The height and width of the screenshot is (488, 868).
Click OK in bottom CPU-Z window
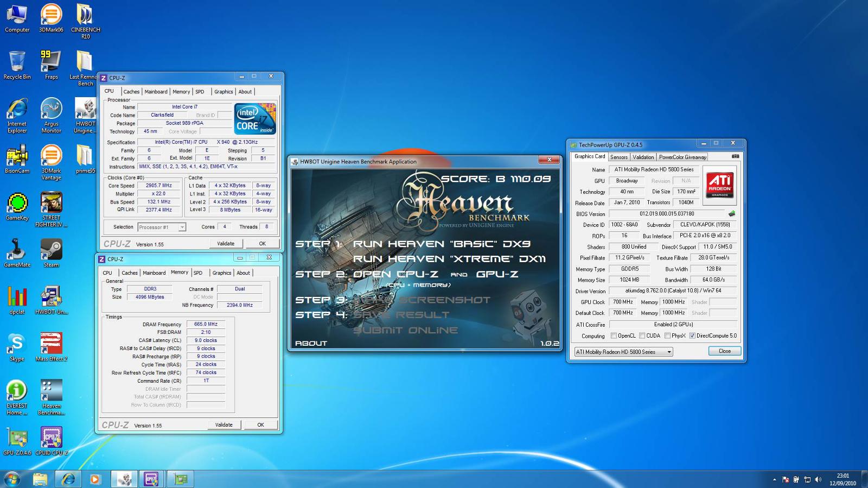click(260, 425)
